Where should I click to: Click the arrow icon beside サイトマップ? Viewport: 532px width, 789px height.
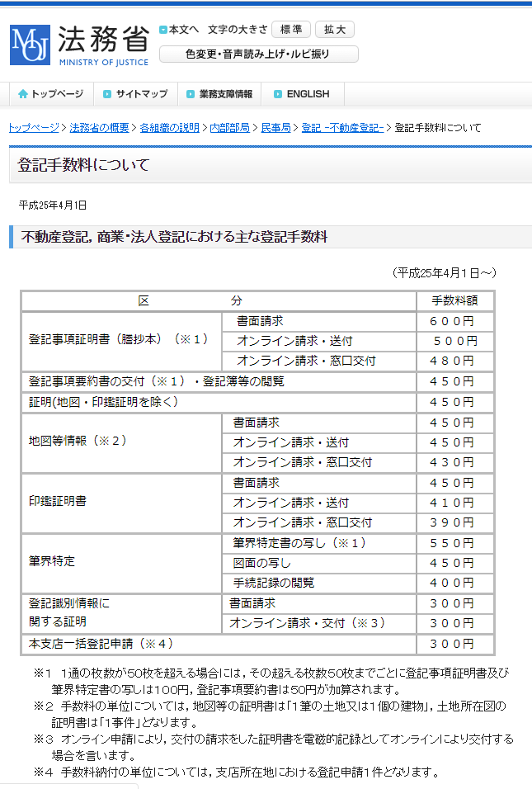click(x=108, y=94)
